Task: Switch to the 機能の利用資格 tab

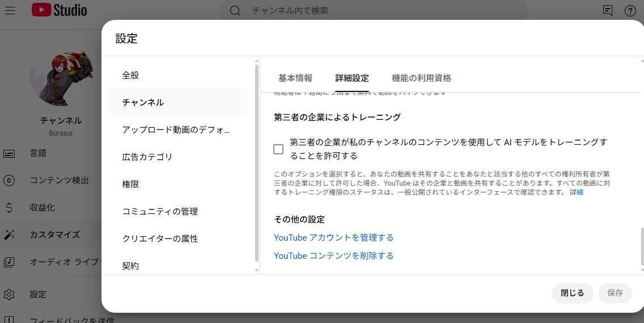Action: click(421, 78)
